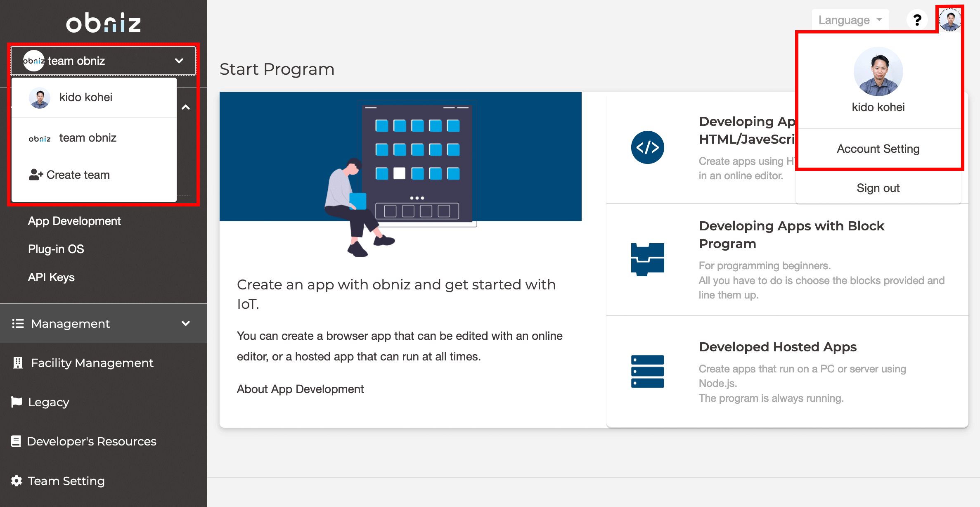Click the Developer's Resources book icon
The image size is (980, 507).
15,441
